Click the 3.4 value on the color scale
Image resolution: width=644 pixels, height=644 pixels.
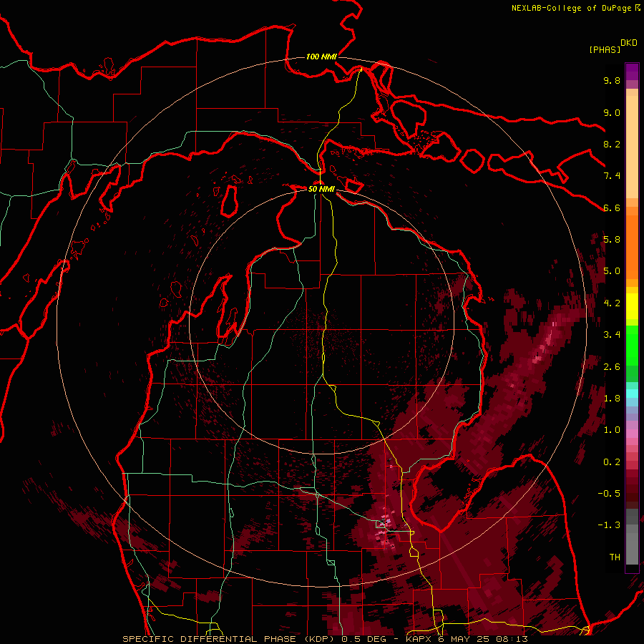click(612, 334)
